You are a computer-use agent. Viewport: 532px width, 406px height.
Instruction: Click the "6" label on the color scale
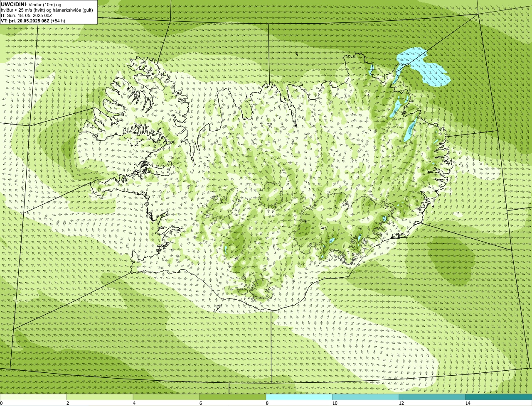tap(200, 403)
